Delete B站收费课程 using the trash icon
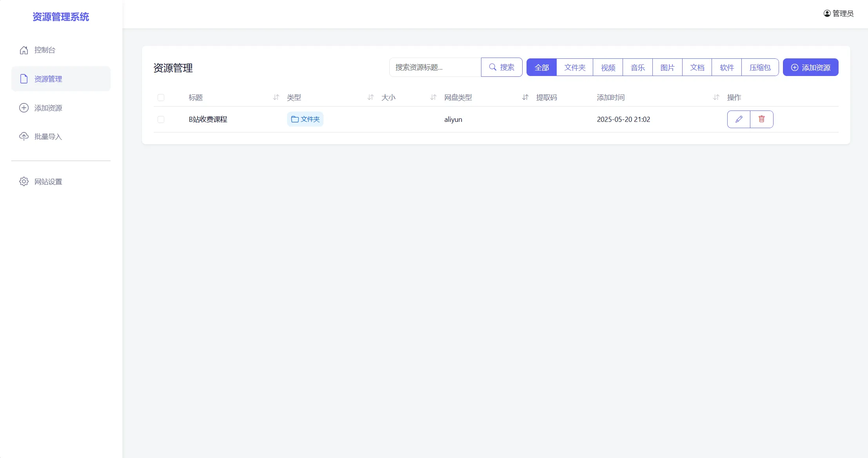868x458 pixels. point(762,119)
